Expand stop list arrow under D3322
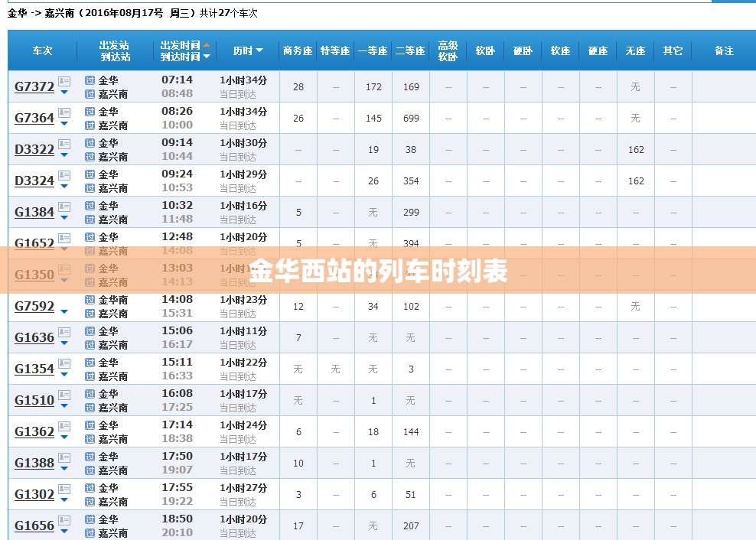This screenshot has width=756, height=540. pos(64,155)
